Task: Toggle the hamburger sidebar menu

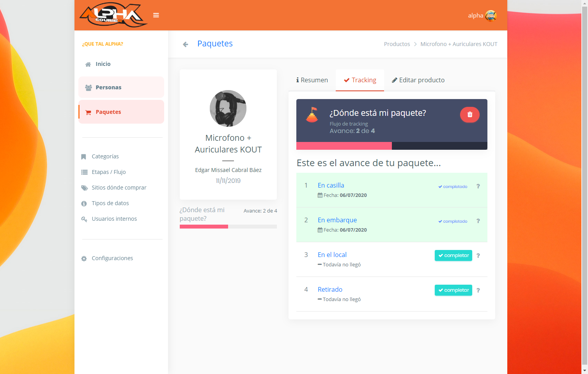Action: (156, 15)
